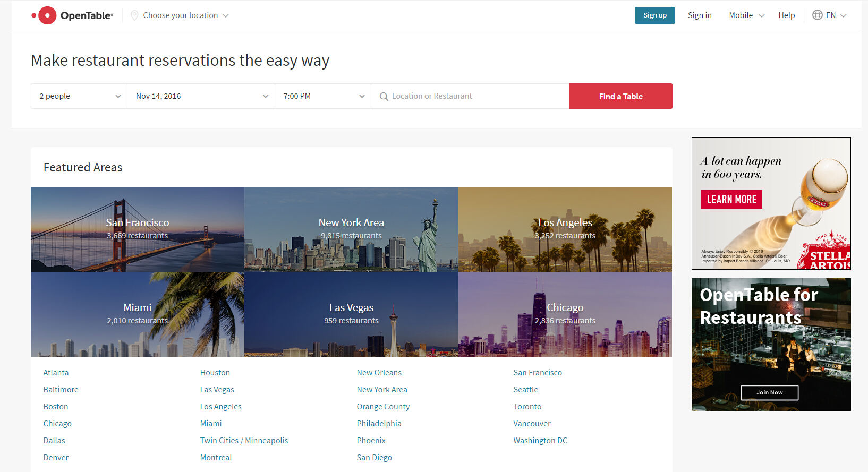Select the Las Vegas link in the city list
The image size is (868, 472).
click(x=217, y=390)
